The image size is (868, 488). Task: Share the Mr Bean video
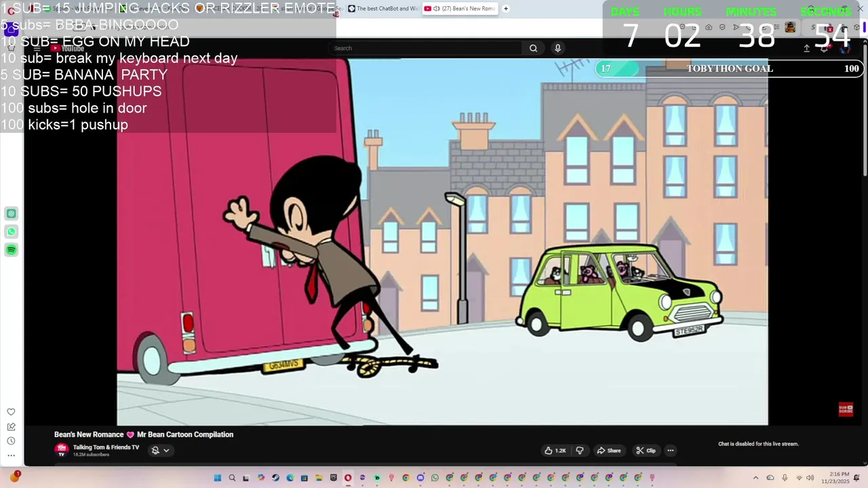pos(608,451)
